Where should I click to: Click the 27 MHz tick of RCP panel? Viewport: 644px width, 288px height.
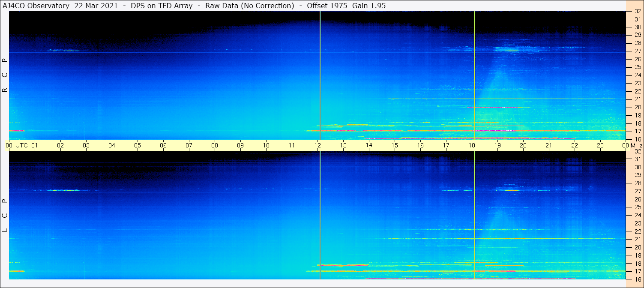[637, 51]
